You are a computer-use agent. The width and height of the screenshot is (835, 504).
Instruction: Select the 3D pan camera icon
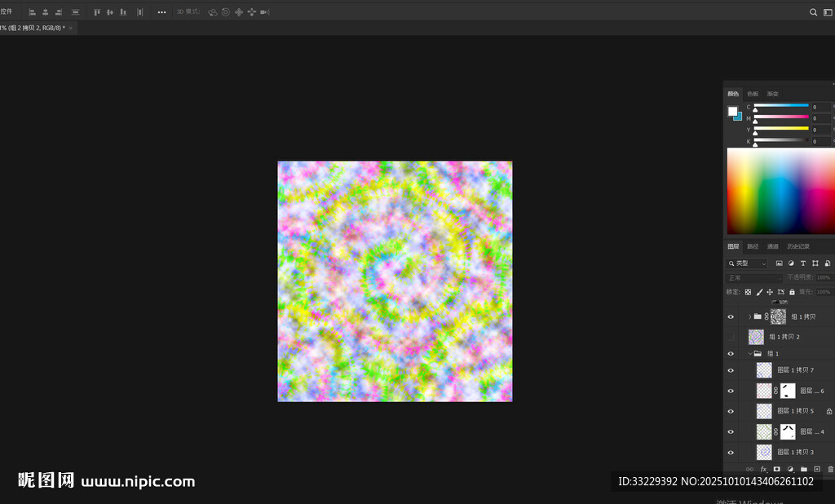click(x=239, y=11)
